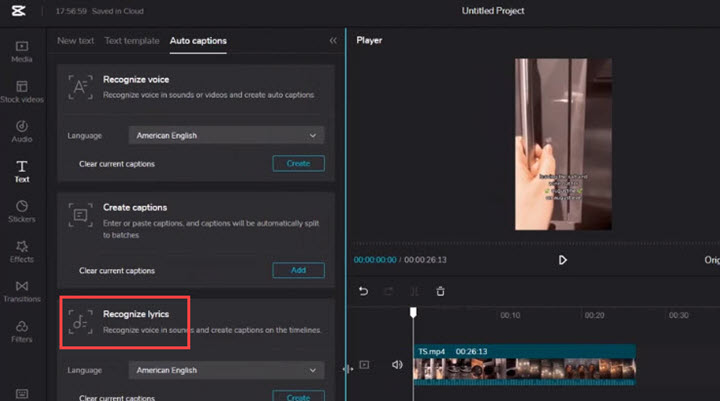Click the timeline playhead marker

point(413,313)
